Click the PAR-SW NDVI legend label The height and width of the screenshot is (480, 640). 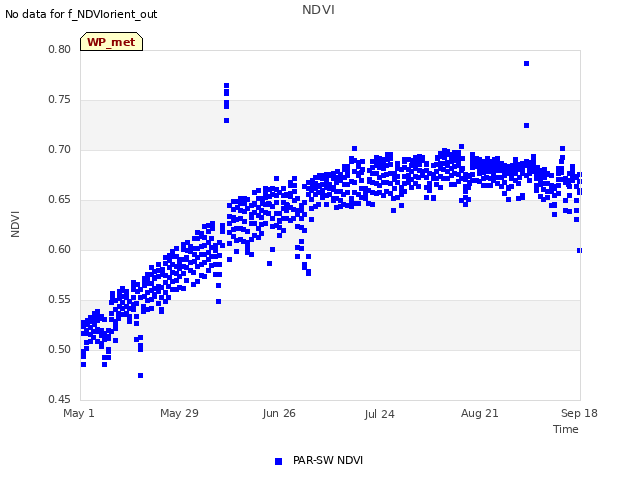point(328,460)
